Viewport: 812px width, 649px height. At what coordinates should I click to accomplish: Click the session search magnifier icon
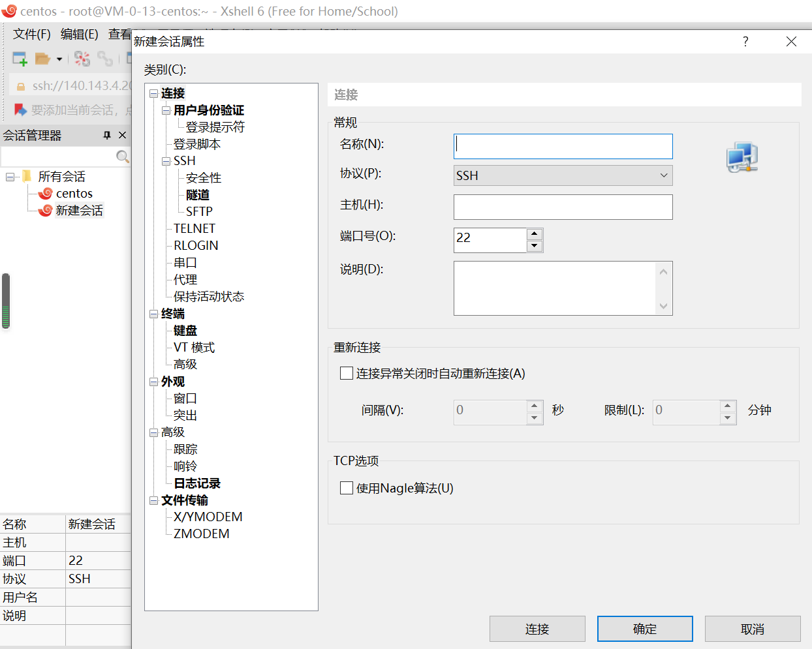tap(122, 157)
